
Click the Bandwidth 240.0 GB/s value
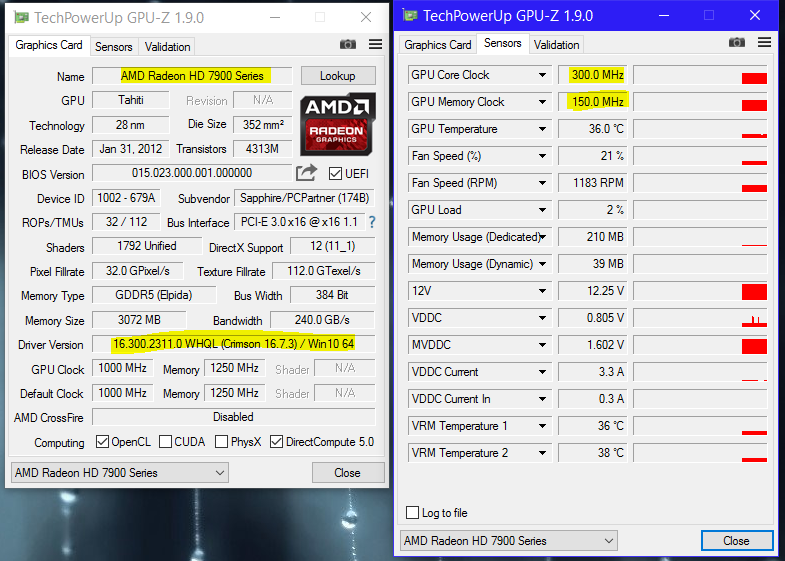tap(322, 320)
